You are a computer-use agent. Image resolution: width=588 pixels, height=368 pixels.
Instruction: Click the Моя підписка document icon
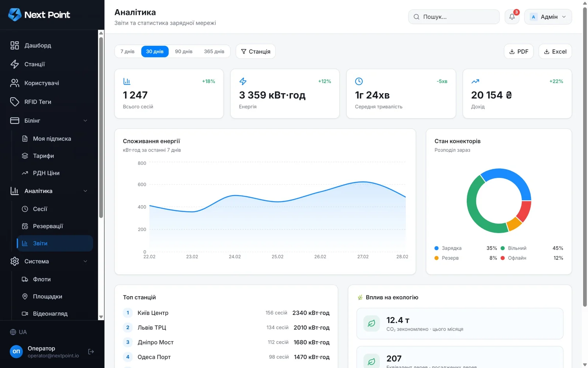point(25,139)
